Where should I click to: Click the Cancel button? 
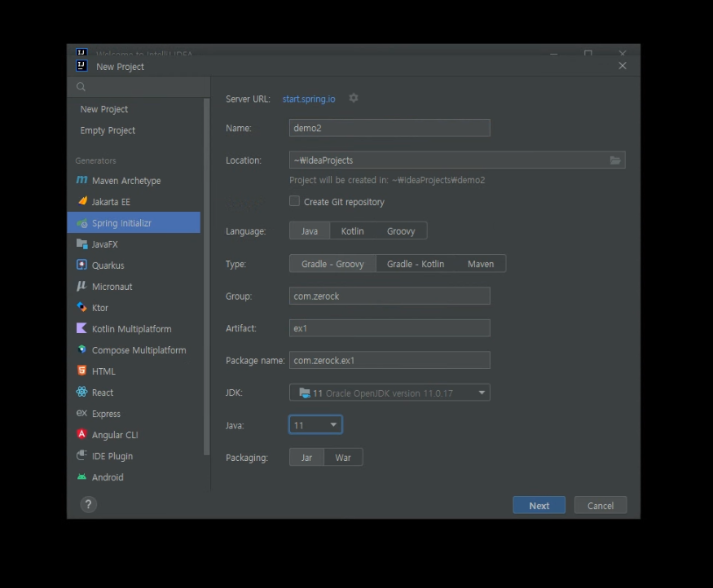click(601, 505)
